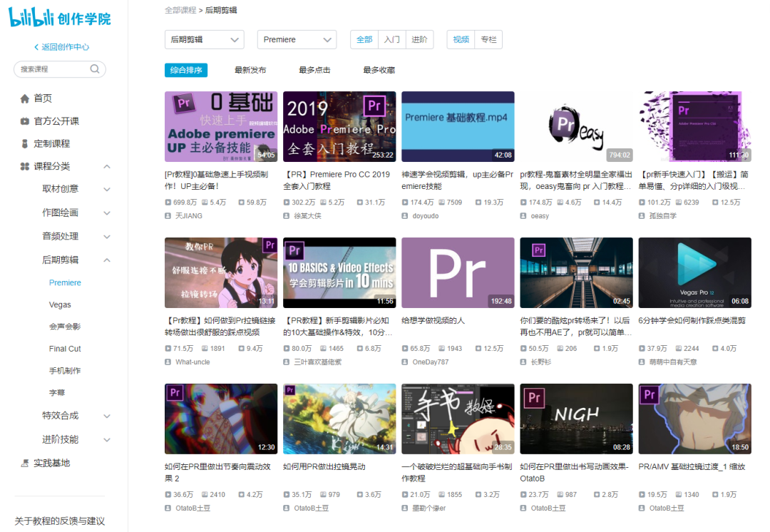Open the 10 BASICS & Video Effects thumbnail
This screenshot has width=770, height=532.
(339, 272)
